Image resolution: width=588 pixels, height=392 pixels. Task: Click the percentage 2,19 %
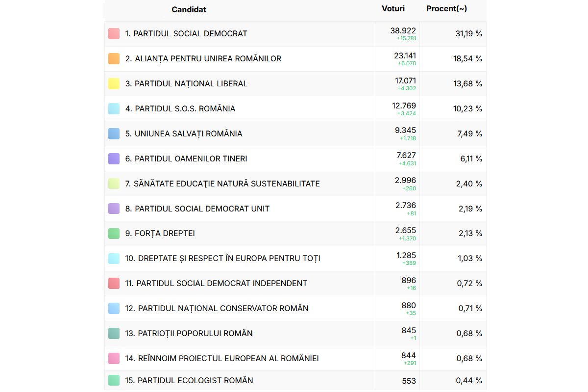click(470, 209)
